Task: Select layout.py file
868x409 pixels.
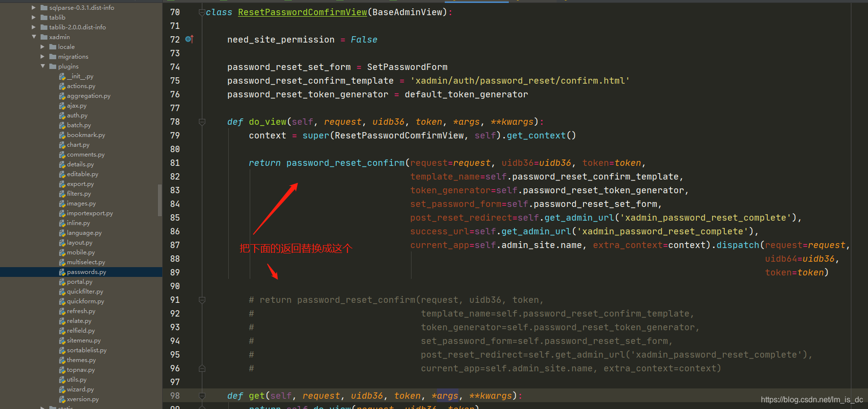Action: pyautogui.click(x=80, y=243)
